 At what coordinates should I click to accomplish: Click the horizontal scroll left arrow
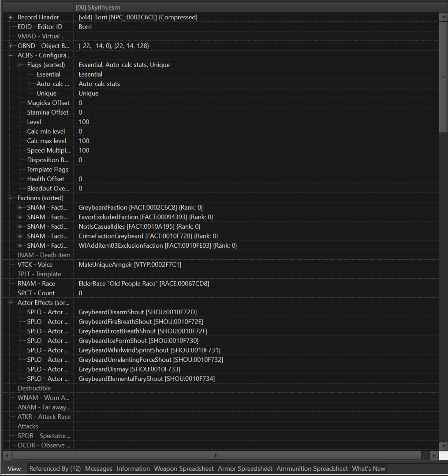[7, 455]
